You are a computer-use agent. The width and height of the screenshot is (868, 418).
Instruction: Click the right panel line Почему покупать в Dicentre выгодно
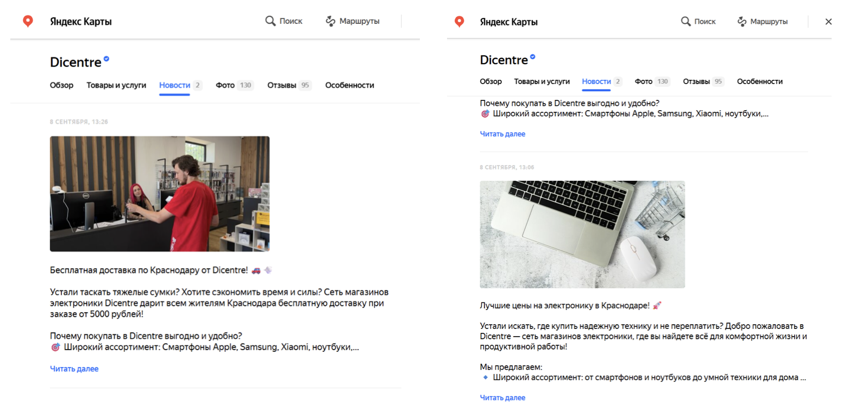coord(569,103)
